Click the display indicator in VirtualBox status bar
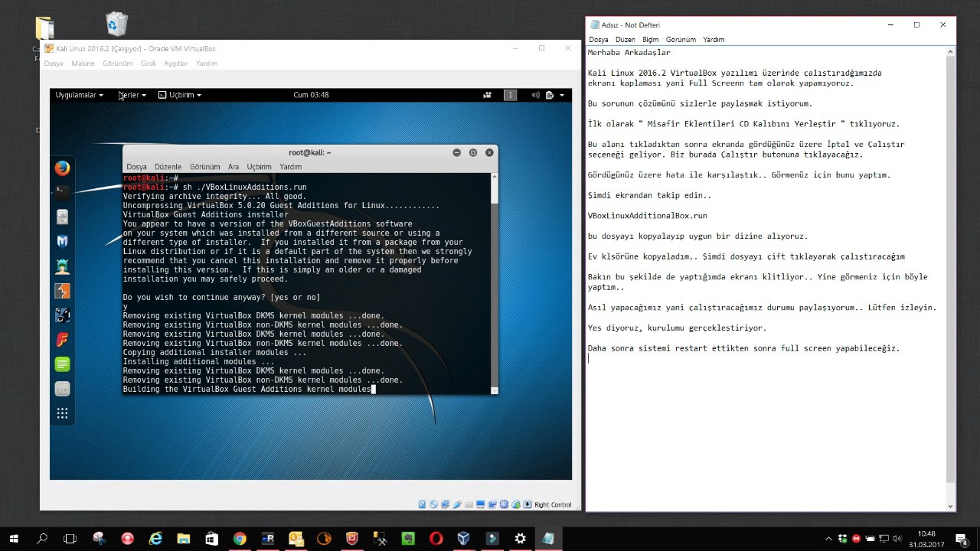The height and width of the screenshot is (551, 980). point(481,504)
